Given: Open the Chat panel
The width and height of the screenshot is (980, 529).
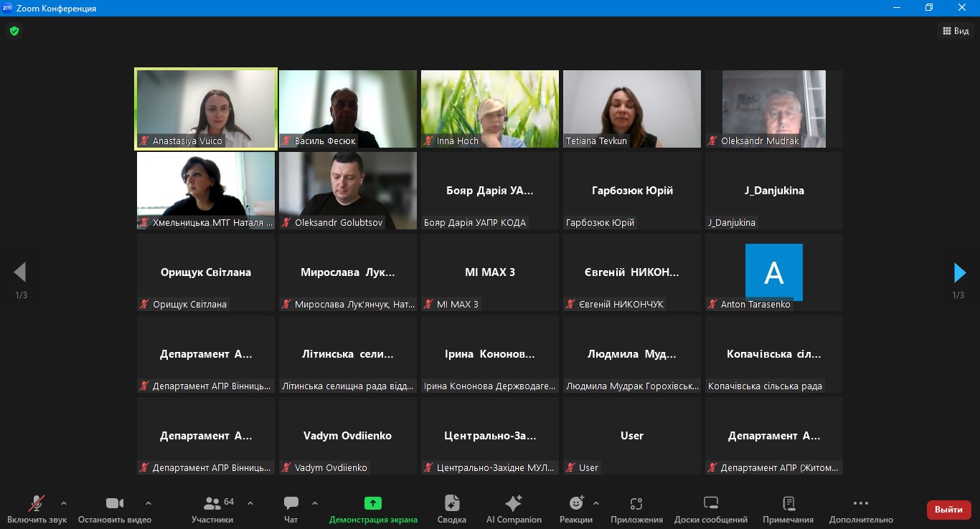Looking at the screenshot, I should click(291, 508).
